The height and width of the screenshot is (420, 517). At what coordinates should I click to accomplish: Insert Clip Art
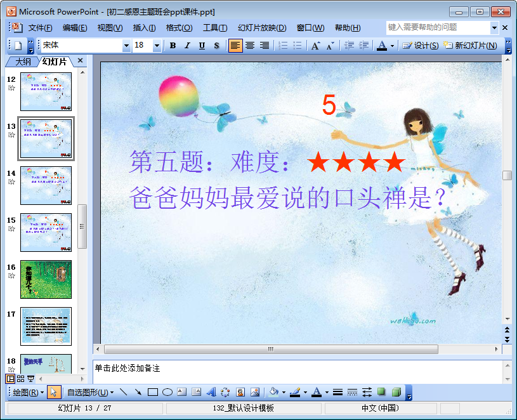tap(240, 392)
